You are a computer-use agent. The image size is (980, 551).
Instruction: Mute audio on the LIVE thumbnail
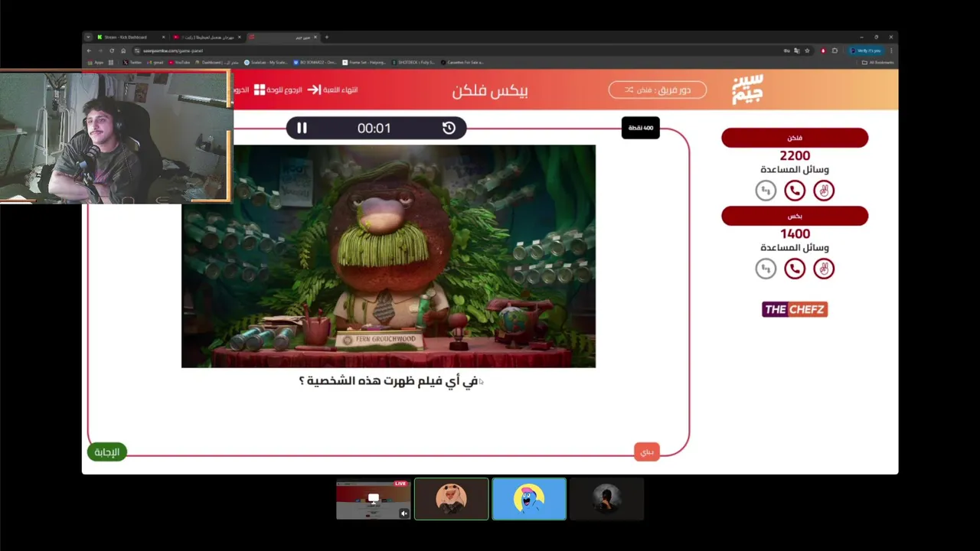(x=403, y=514)
